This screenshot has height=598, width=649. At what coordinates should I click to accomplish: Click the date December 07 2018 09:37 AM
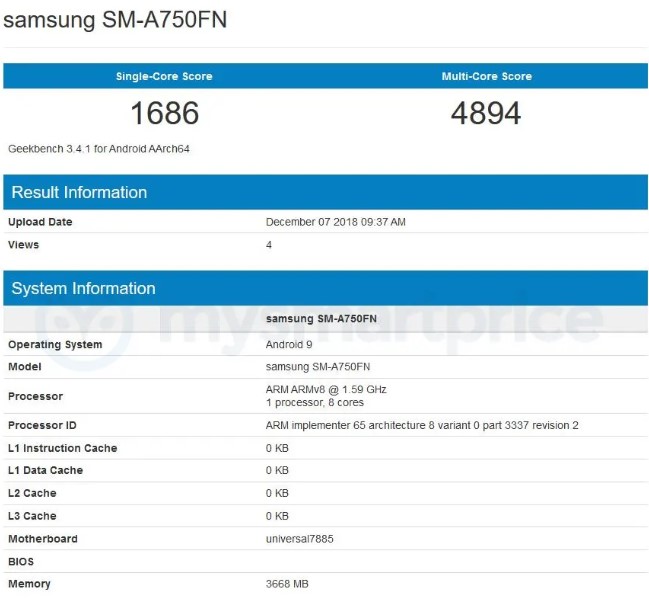pos(336,222)
